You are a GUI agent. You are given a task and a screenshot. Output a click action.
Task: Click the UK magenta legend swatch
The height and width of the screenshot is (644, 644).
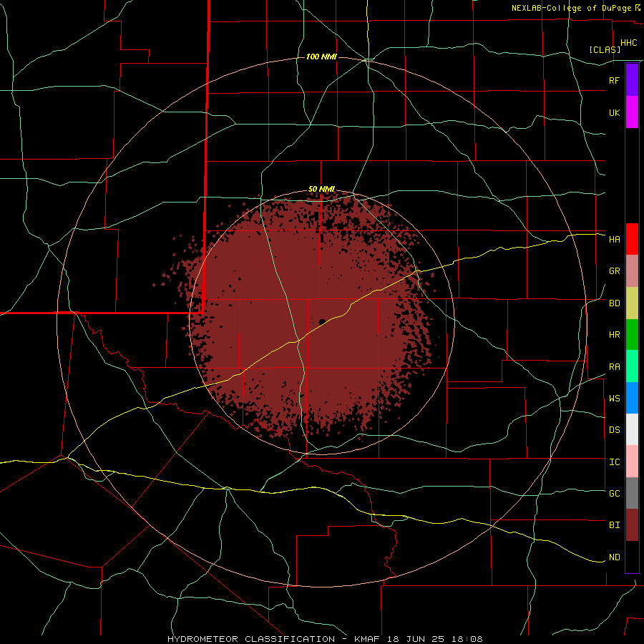632,112
